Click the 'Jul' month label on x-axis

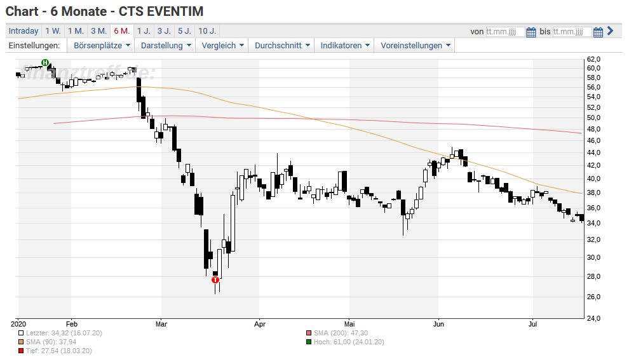(x=532, y=324)
